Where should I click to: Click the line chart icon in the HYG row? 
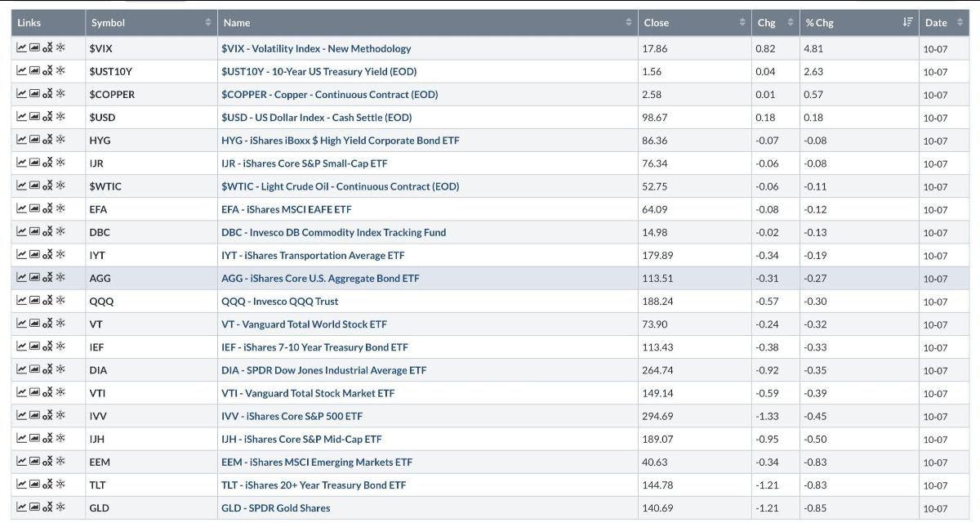tap(21, 140)
